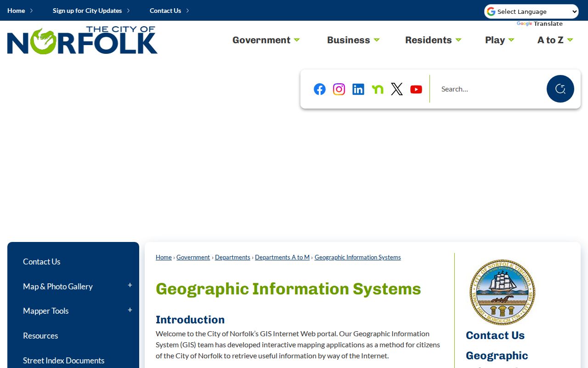
Task: Open the A to Z main menu
Action: pyautogui.click(x=555, y=40)
